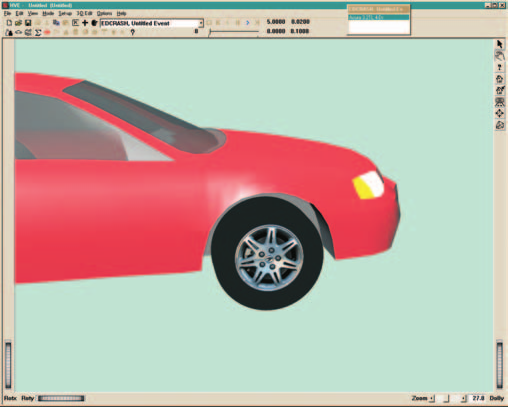The image size is (508, 407).
Task: Click the 0.0200 value in toolbar
Action: pyautogui.click(x=300, y=22)
